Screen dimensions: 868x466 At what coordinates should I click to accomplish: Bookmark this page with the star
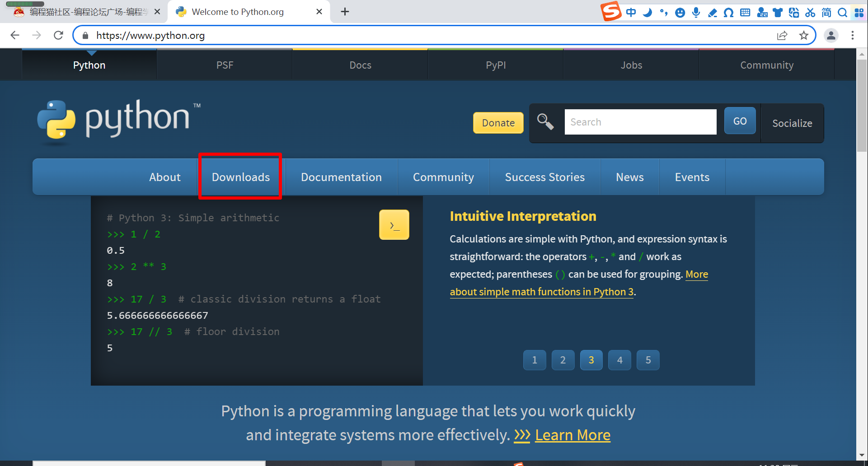[804, 35]
